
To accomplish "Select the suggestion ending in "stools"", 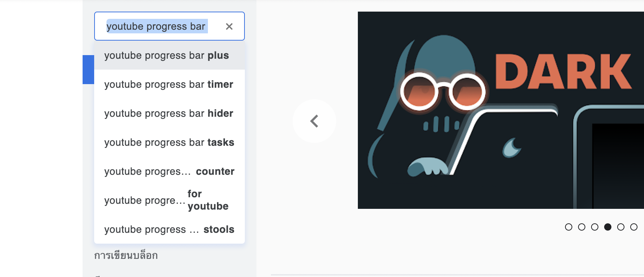I will 169,230.
